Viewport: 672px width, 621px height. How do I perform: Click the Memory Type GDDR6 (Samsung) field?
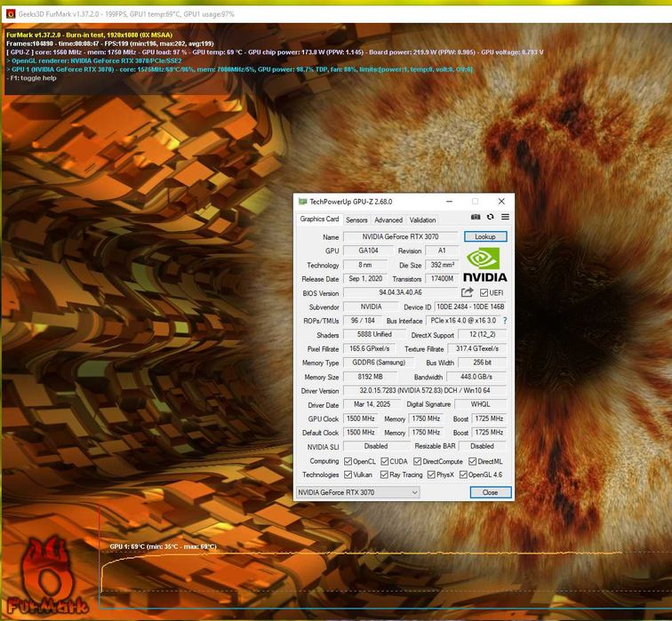(x=379, y=362)
